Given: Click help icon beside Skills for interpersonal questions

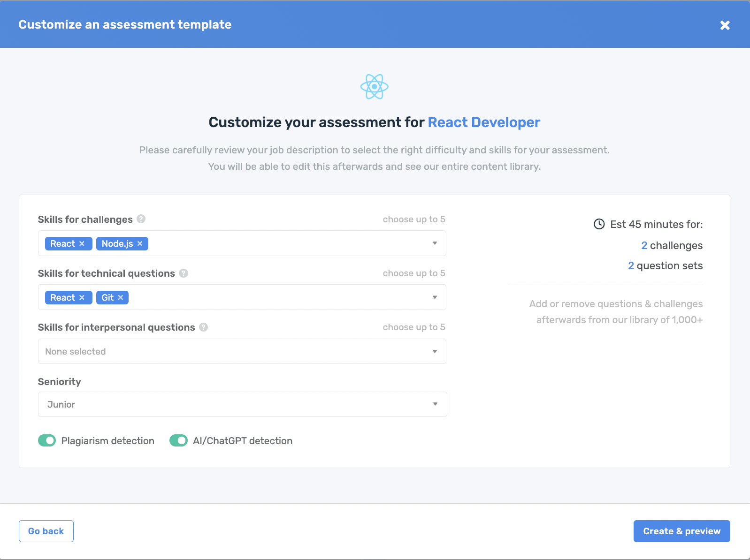Looking at the screenshot, I should (x=203, y=327).
